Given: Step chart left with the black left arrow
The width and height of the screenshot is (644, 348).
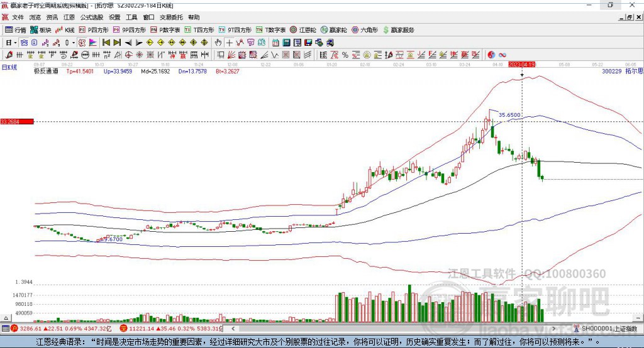Looking at the screenshot, I should (x=128, y=43).
